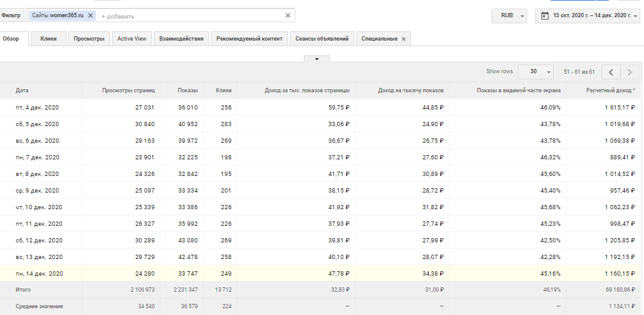
Task: Open the Взаимодействия tab
Action: (181, 39)
